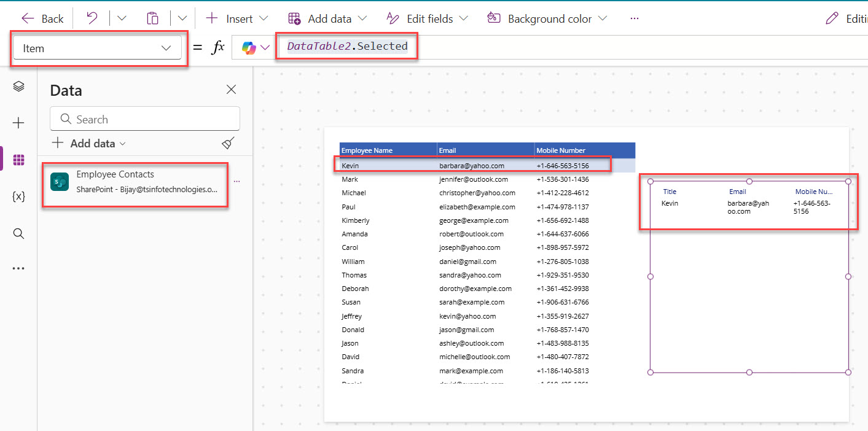The width and height of the screenshot is (868, 431).
Task: Open the Edit fields menu
Action: pos(427,18)
